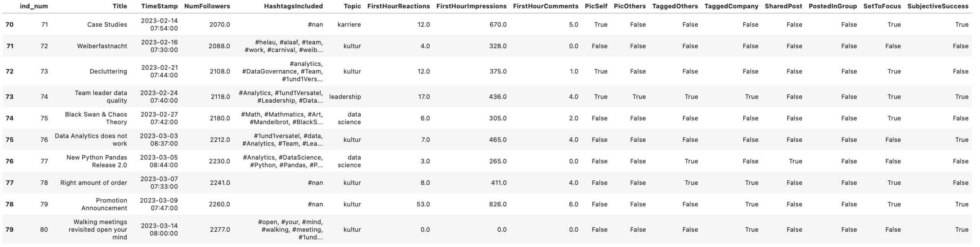Click the Case Studies title cell
980x247 pixels.
pos(107,25)
